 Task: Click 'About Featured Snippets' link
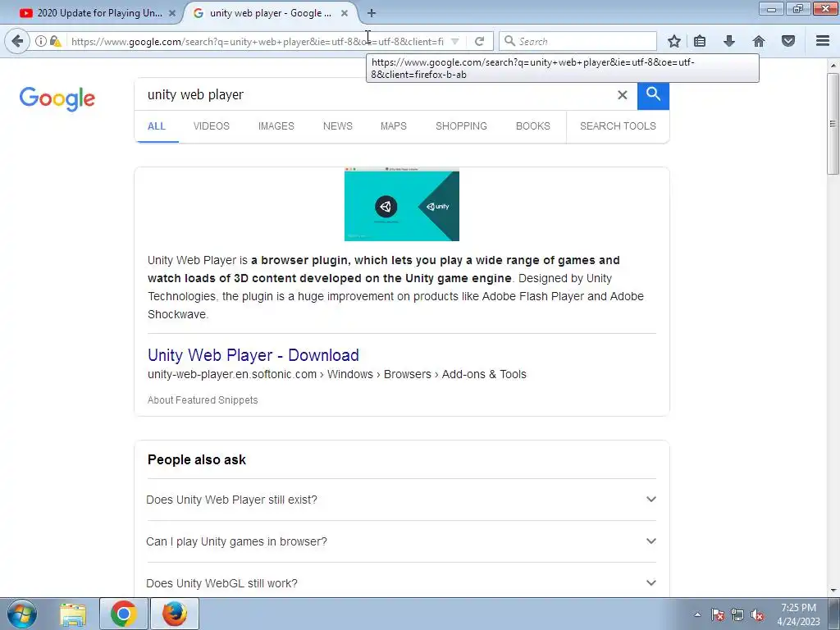203,400
